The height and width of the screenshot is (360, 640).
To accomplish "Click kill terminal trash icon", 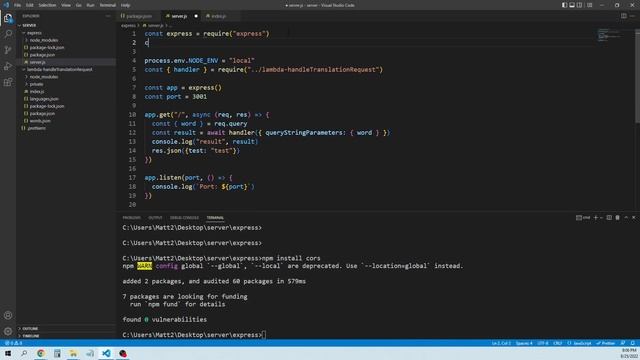I will pos(618,218).
